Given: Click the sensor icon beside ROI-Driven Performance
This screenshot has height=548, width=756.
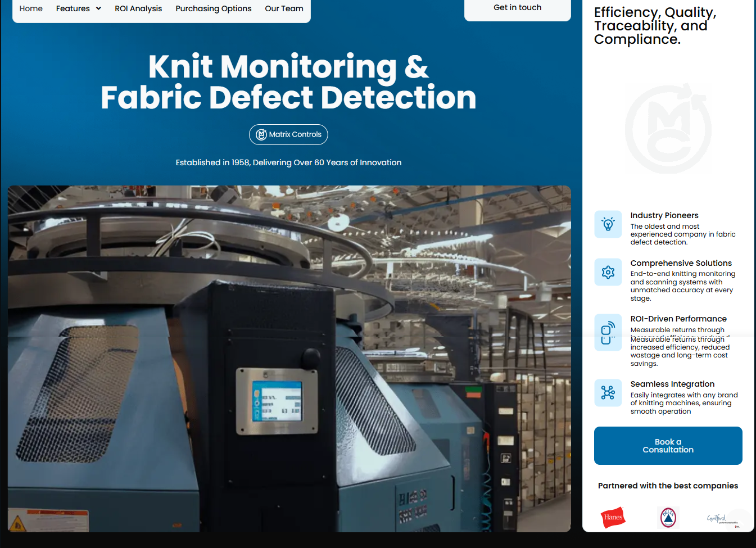Looking at the screenshot, I should [608, 332].
